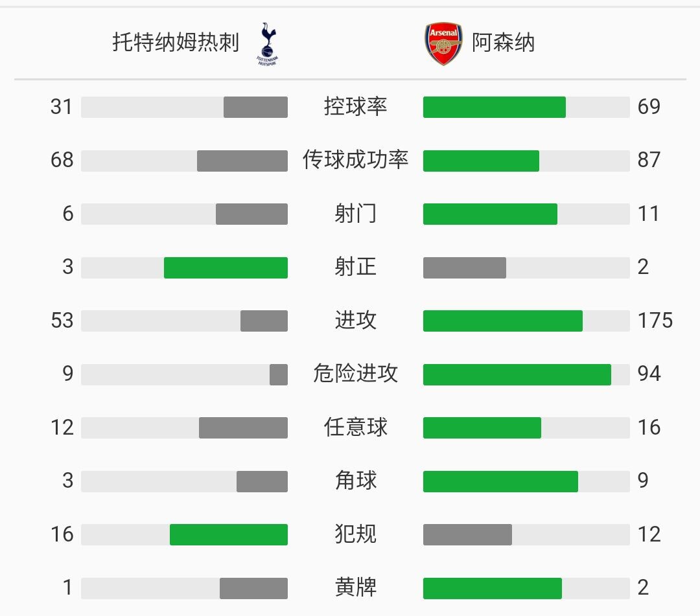Click Tottenham's 31 possession value
Screen dimensions: 700x616
(61, 107)
